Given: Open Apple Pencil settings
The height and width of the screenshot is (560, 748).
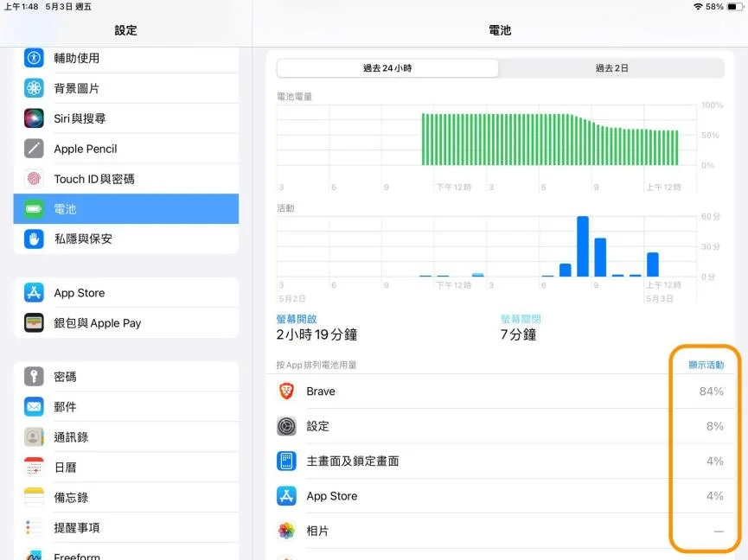Looking at the screenshot, I should pyautogui.click(x=126, y=149).
